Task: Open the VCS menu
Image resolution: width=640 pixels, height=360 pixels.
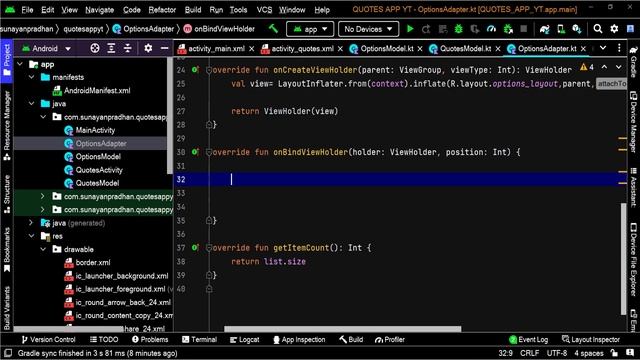Action: (264, 9)
